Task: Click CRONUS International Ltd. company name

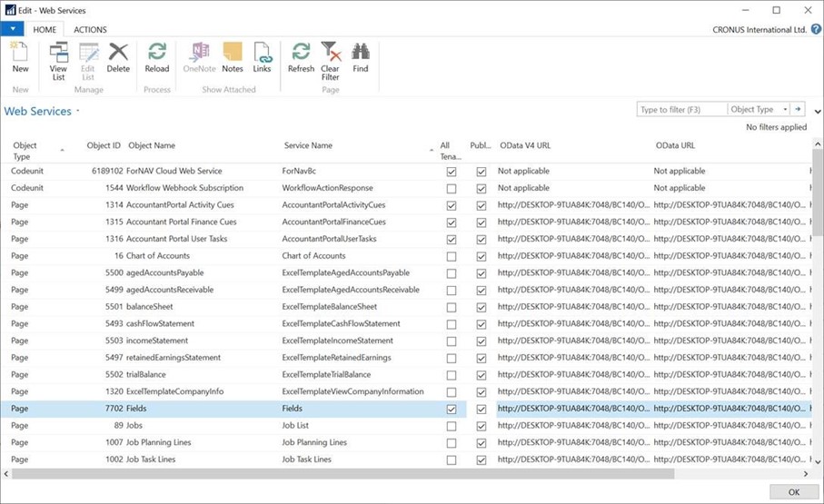Action: 759,29
